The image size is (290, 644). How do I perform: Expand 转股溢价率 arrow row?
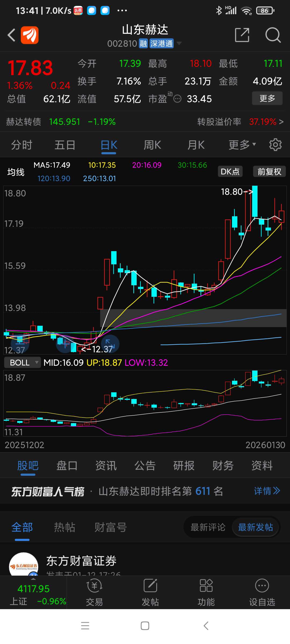point(241,122)
